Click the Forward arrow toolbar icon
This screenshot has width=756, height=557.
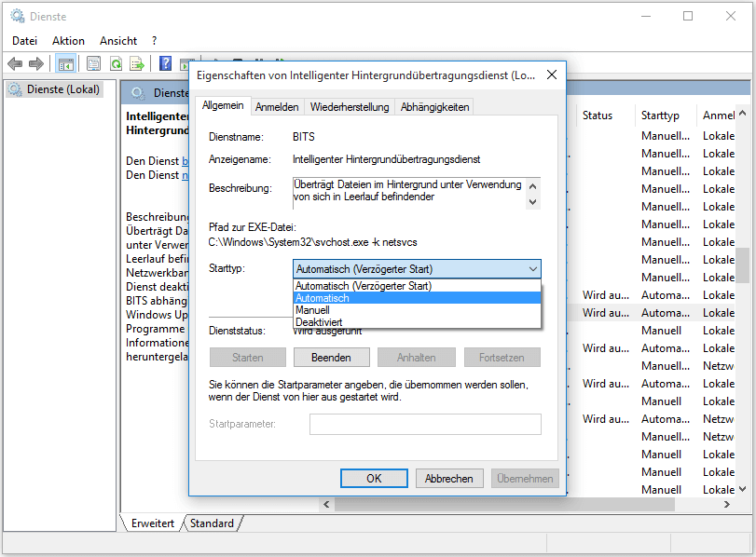point(36,63)
